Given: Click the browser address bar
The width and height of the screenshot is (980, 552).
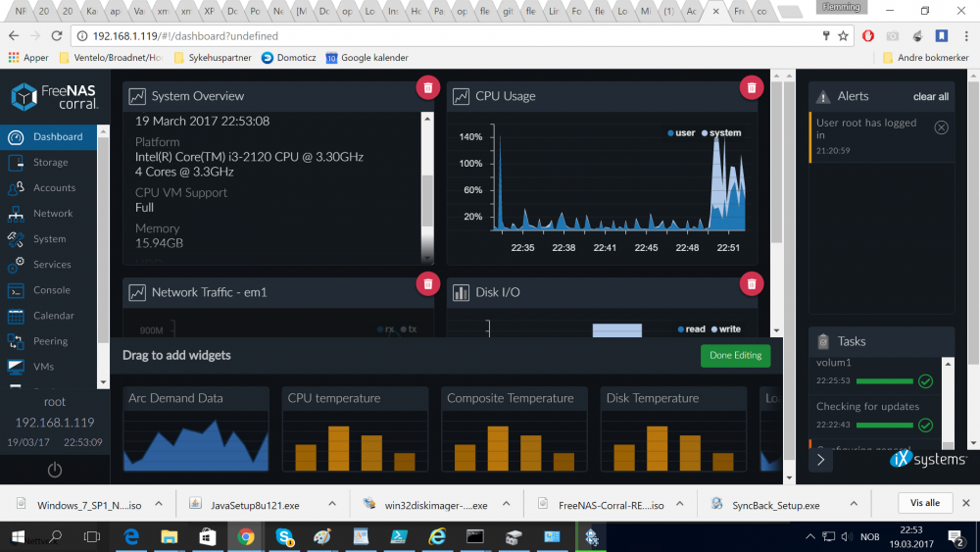Looking at the screenshot, I should coord(441,36).
